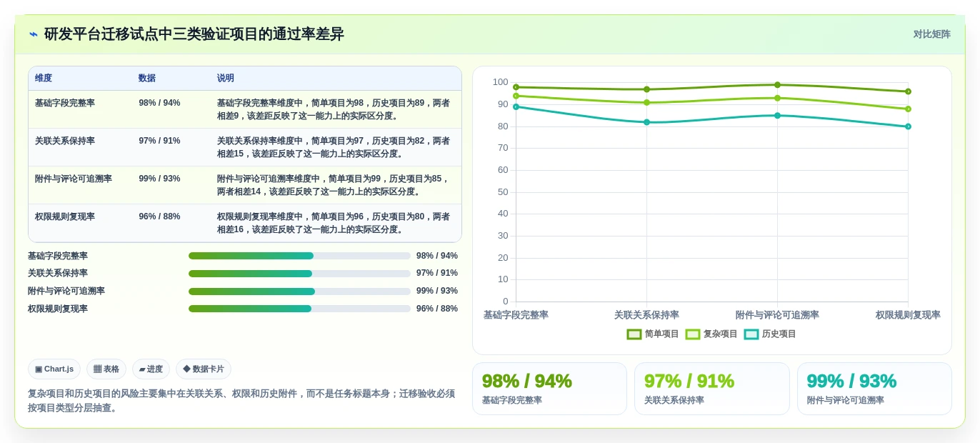This screenshot has width=980, height=443.
Task: Select the 权限规则复现率 table row name
Action: coord(65,216)
